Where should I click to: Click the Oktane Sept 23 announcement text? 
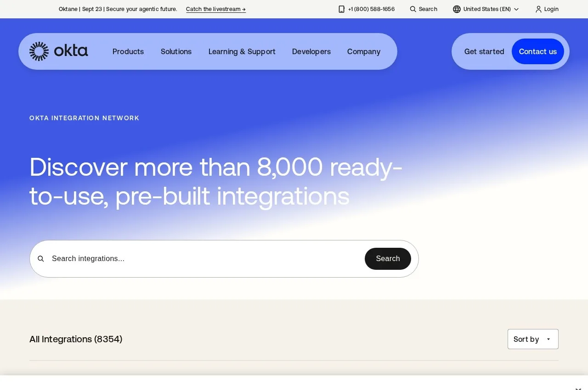(118, 9)
